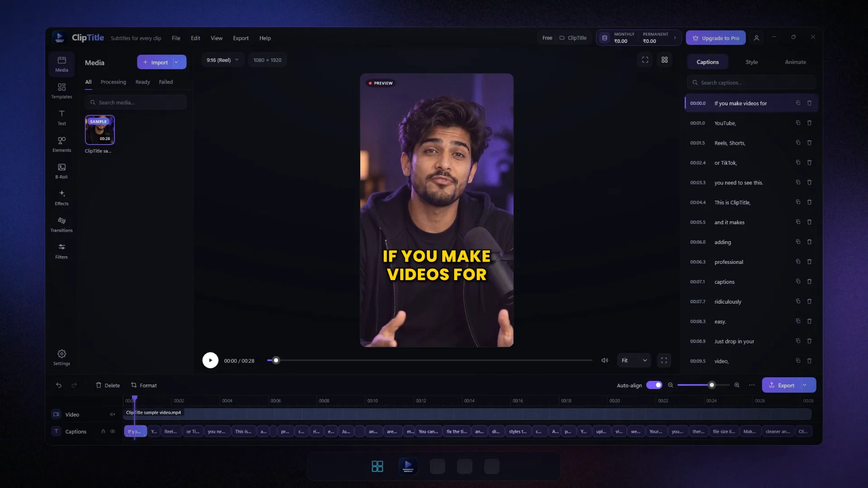Screen dimensions: 868x488
Task: Open the Effects panel
Action: pos(61,197)
